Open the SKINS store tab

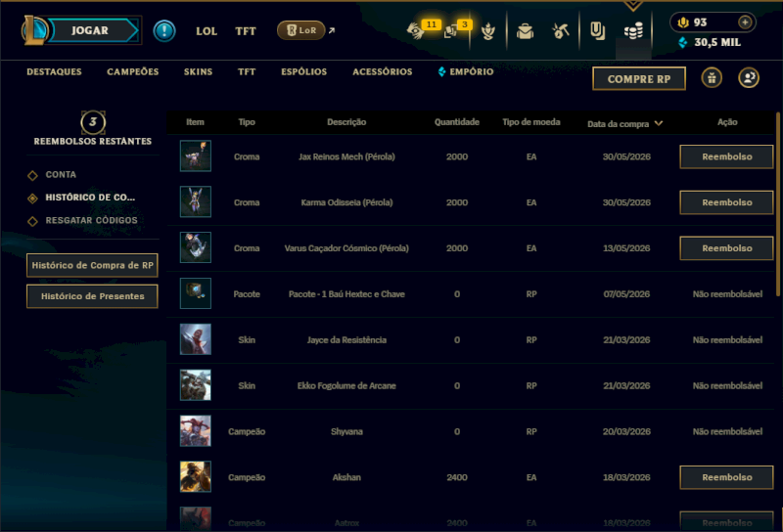(x=198, y=71)
